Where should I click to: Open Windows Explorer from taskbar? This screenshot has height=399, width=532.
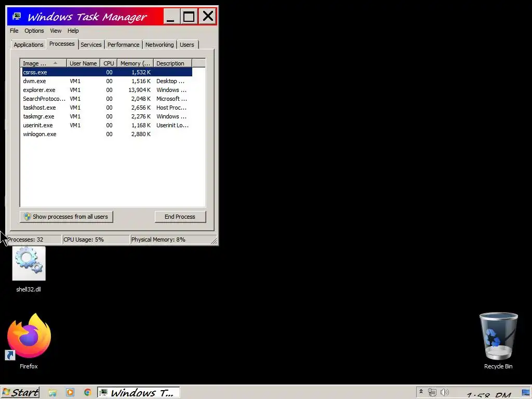coord(52,393)
